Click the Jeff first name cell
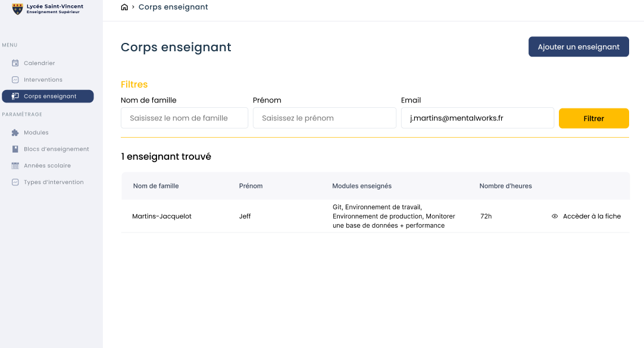The height and width of the screenshot is (348, 644). [x=245, y=216]
